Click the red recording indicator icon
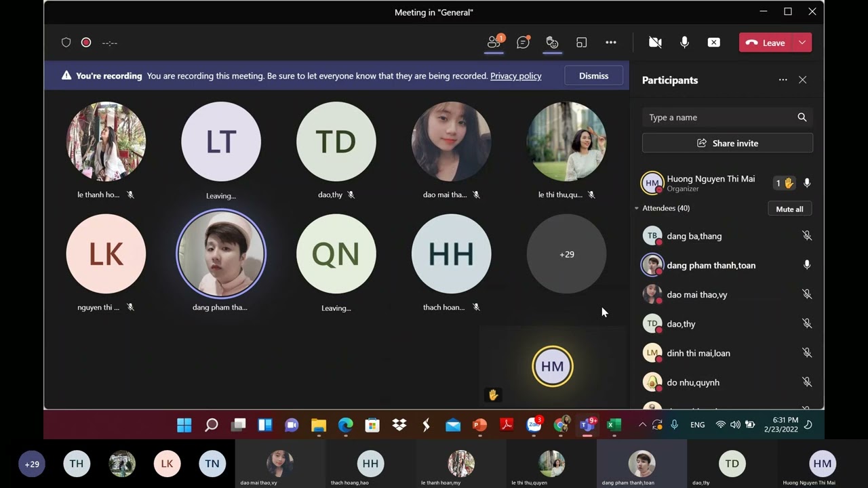The width and height of the screenshot is (868, 488). 86,42
